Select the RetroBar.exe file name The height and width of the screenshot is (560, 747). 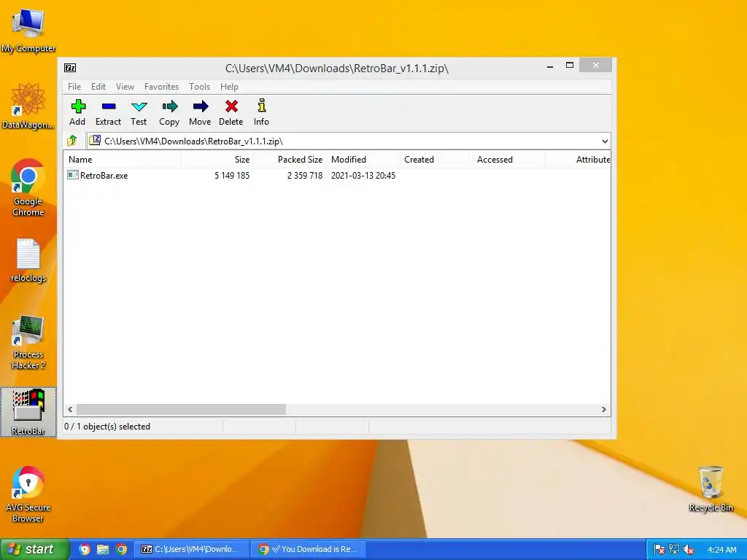tap(104, 175)
